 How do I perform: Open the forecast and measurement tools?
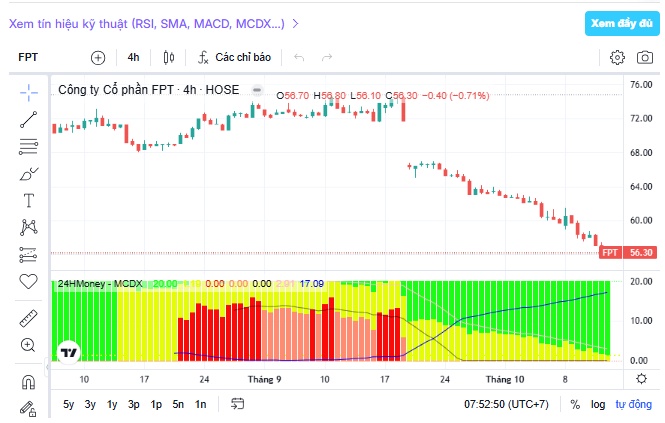(28, 255)
